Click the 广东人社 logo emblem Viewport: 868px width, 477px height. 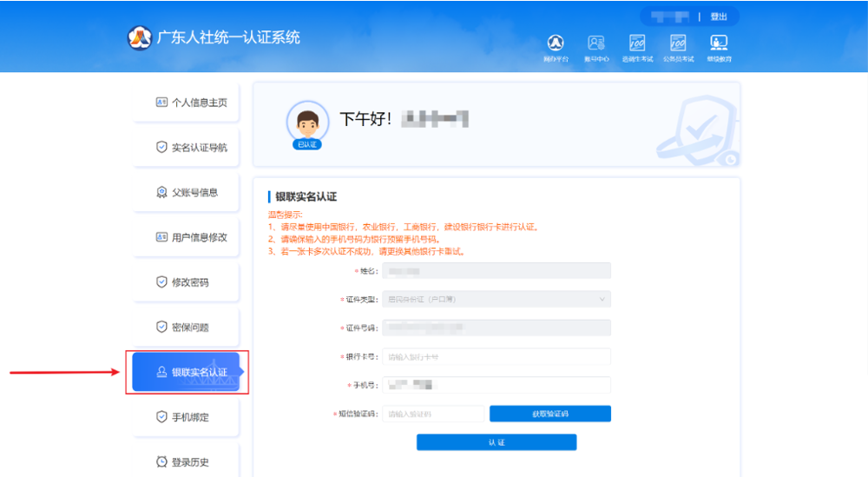140,37
